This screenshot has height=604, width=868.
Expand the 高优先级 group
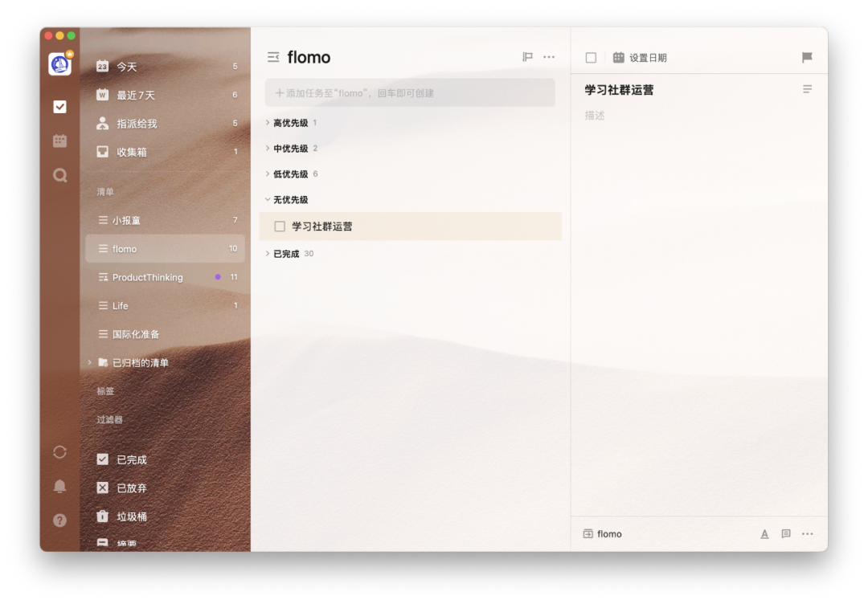[268, 122]
